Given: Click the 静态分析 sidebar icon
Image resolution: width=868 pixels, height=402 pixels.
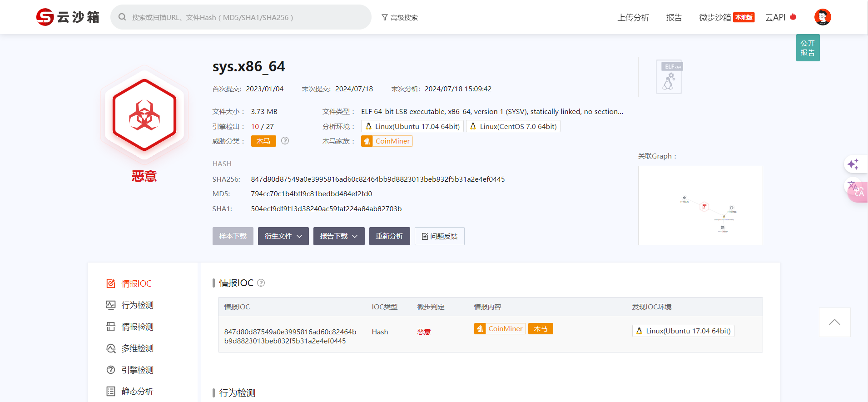Looking at the screenshot, I should tap(111, 391).
